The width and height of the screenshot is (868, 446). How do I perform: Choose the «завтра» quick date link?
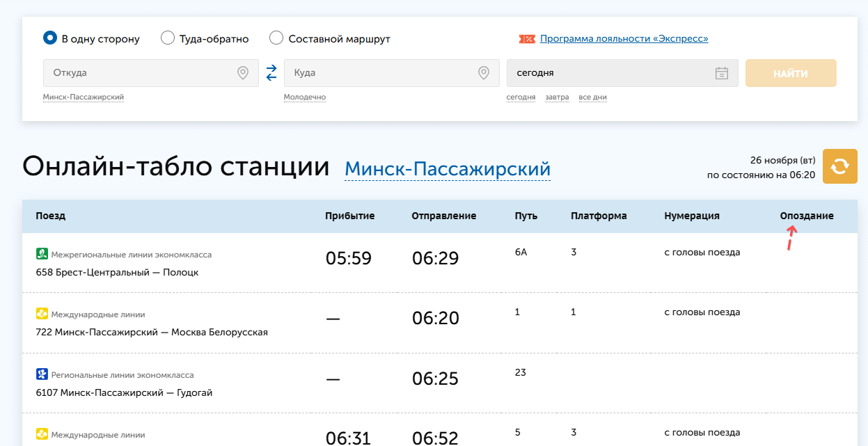[x=557, y=97]
